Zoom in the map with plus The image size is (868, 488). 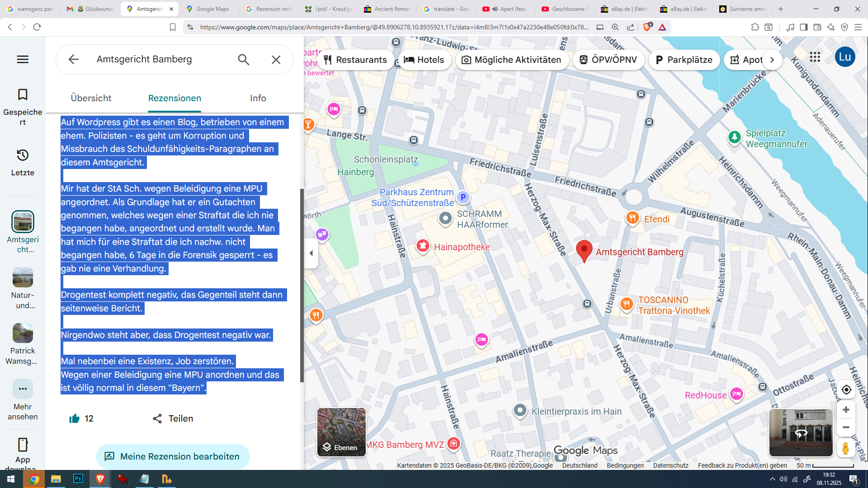(x=846, y=410)
